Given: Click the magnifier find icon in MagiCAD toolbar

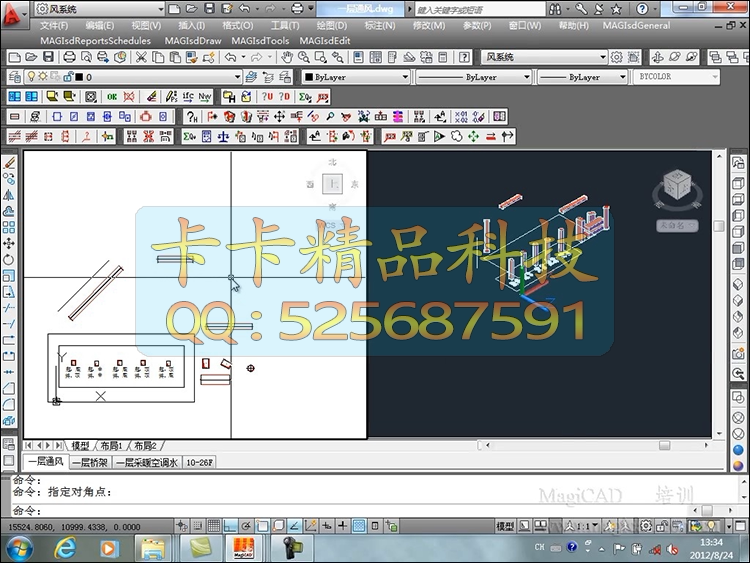Looking at the screenshot, I should [x=330, y=116].
